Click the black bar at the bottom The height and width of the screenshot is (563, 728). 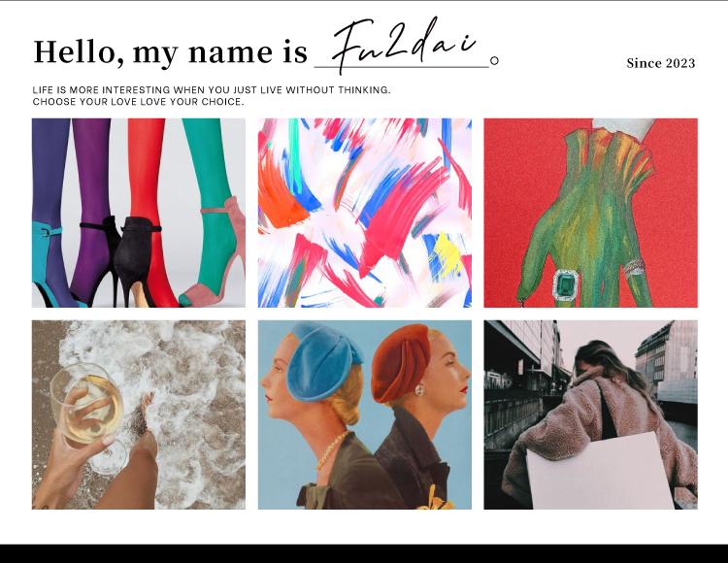pos(364,553)
